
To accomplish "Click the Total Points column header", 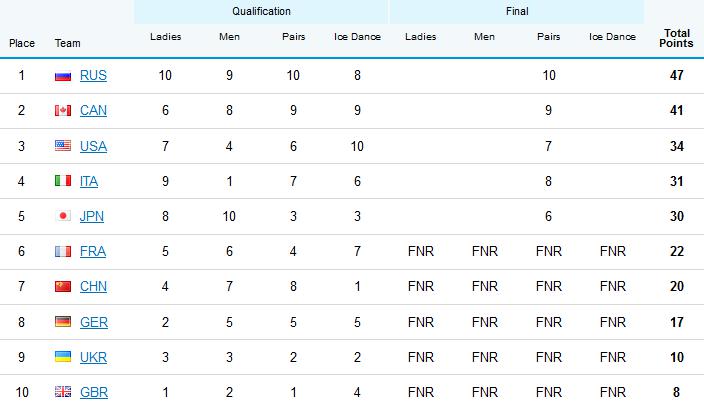I will 676,38.
